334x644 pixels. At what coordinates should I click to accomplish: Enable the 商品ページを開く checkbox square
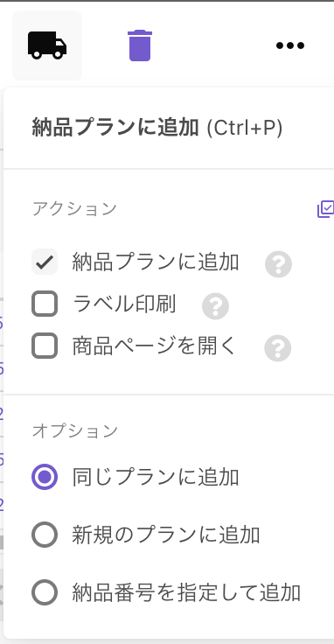pos(45,346)
